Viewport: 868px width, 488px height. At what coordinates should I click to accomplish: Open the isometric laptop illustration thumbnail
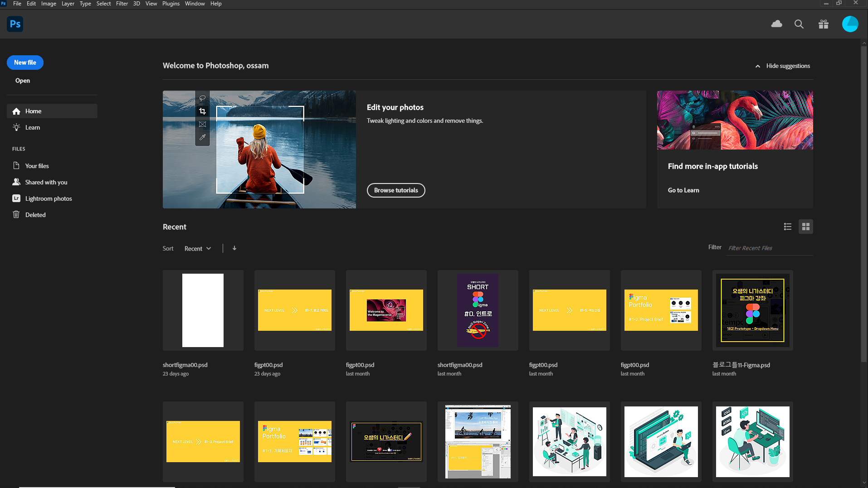[x=661, y=442]
